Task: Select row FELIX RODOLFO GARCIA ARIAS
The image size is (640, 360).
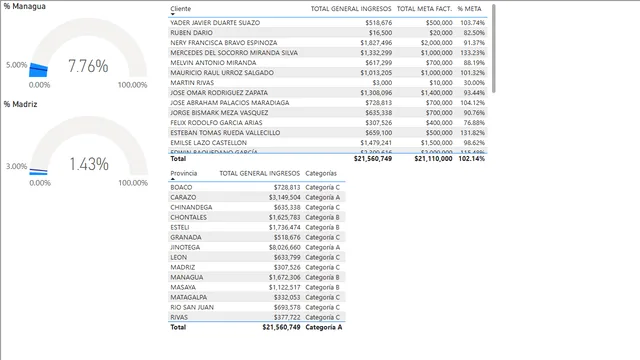Action: coord(327,122)
